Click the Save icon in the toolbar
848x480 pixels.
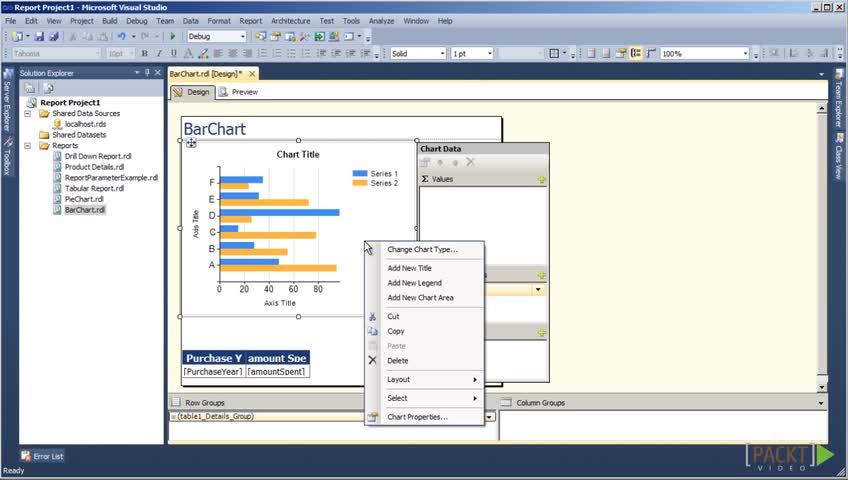(x=39, y=37)
